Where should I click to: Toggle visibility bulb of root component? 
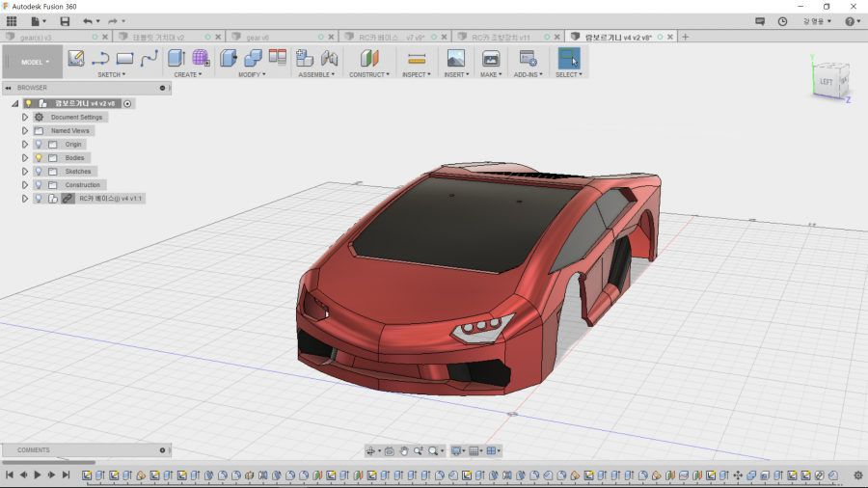tap(28, 103)
